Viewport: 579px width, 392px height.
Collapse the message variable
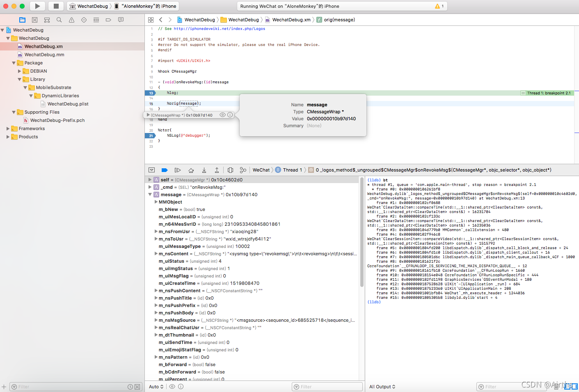150,195
